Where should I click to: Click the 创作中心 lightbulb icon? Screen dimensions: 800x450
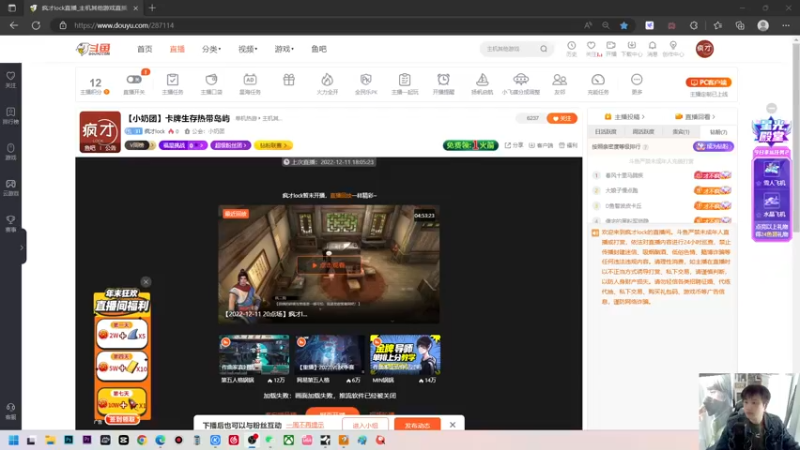pos(673,46)
